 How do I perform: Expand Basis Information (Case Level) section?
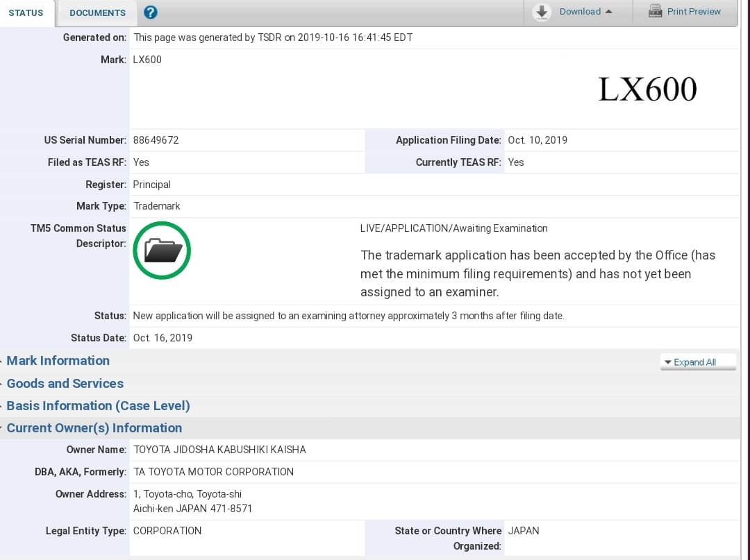(x=98, y=406)
